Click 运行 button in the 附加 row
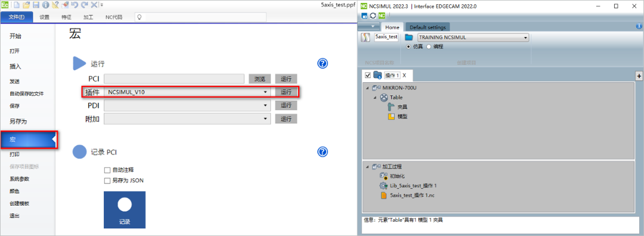The image size is (644, 236). [x=286, y=119]
